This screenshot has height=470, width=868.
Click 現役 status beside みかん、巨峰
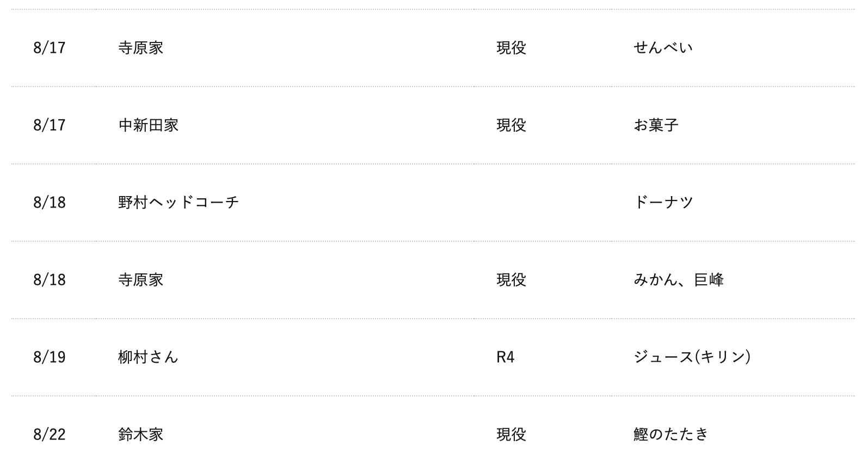[511, 280]
